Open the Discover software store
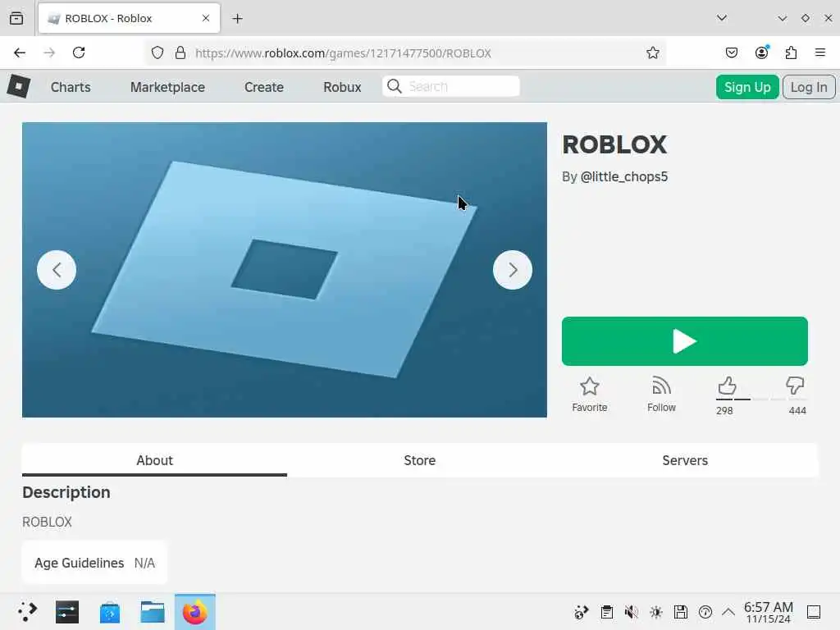The image size is (840, 630). point(110,612)
